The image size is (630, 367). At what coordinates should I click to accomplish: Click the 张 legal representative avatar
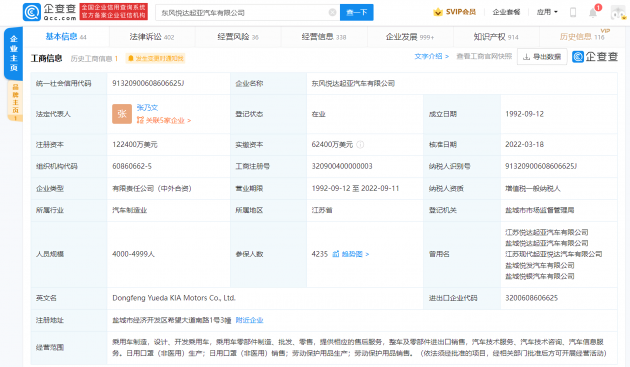point(122,114)
